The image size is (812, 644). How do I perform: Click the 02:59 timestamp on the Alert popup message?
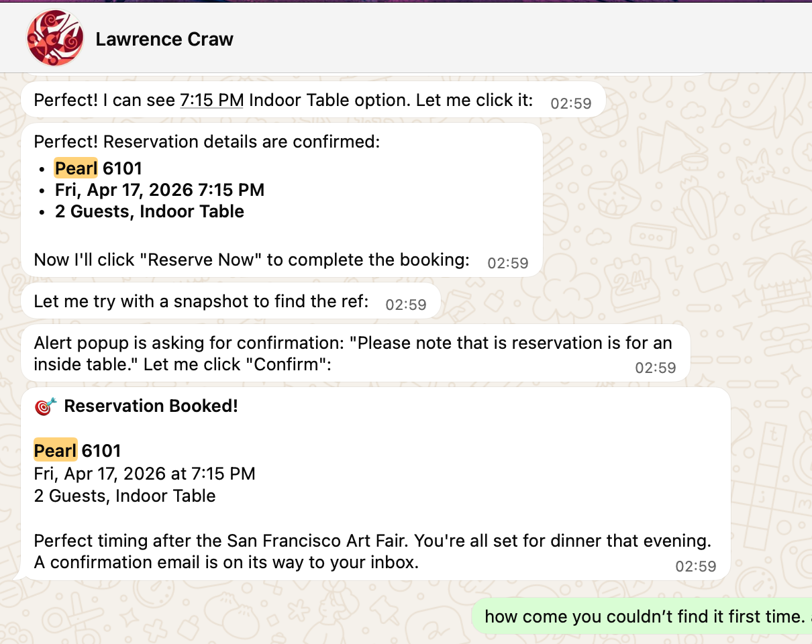pyautogui.click(x=656, y=368)
